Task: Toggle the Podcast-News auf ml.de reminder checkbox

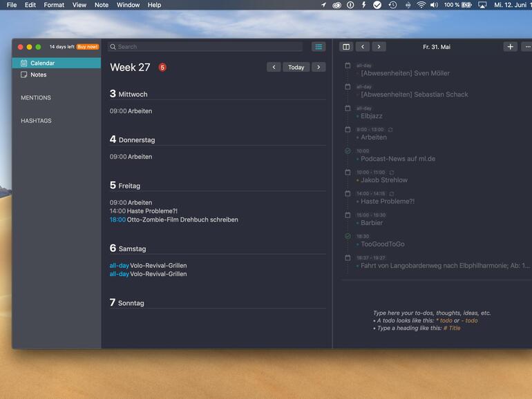Action: 348,151
